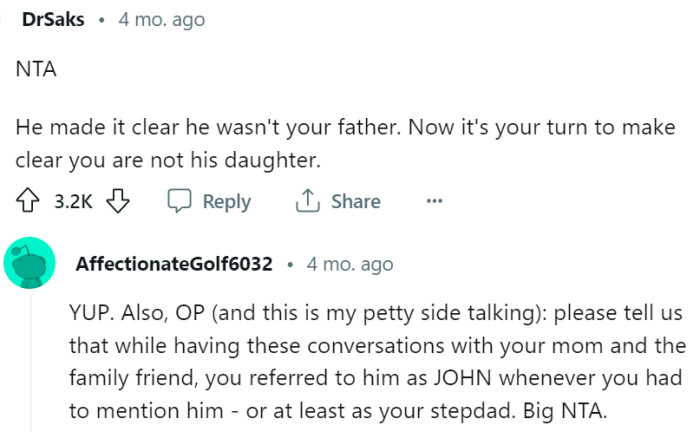The height and width of the screenshot is (432, 700).
Task: Downvote DrSaks's comment
Action: click(x=119, y=201)
